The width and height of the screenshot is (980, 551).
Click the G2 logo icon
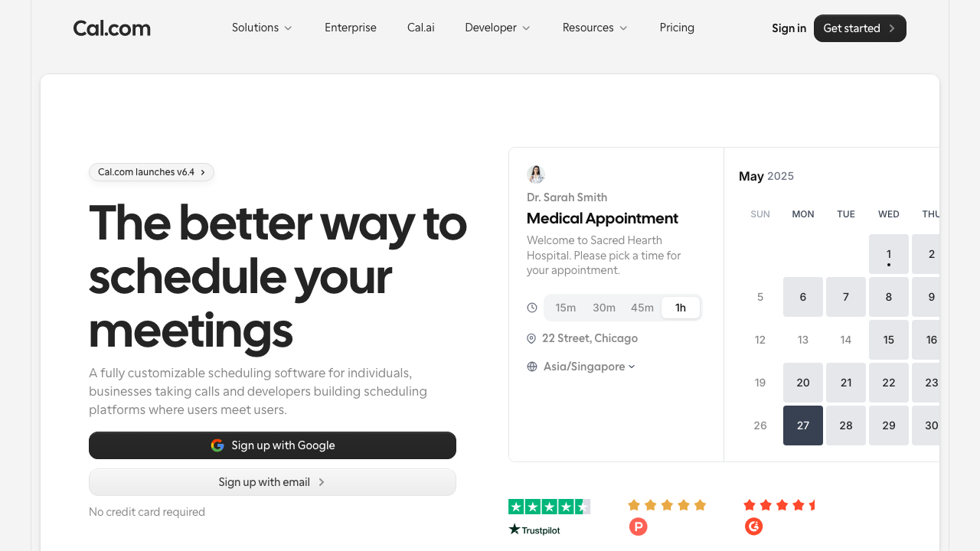click(753, 527)
